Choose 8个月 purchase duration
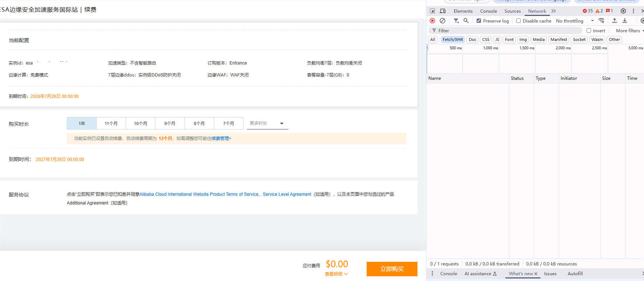This screenshot has width=644, height=281. [x=199, y=123]
